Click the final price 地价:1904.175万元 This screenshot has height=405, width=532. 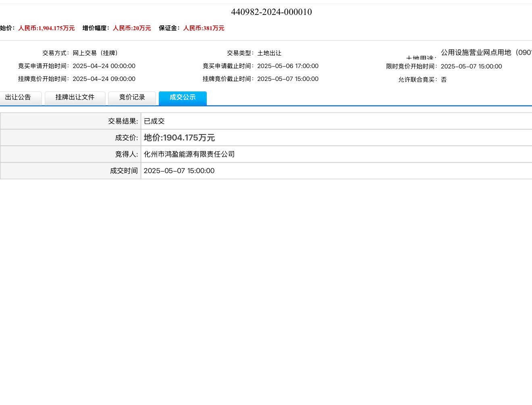[x=179, y=138]
